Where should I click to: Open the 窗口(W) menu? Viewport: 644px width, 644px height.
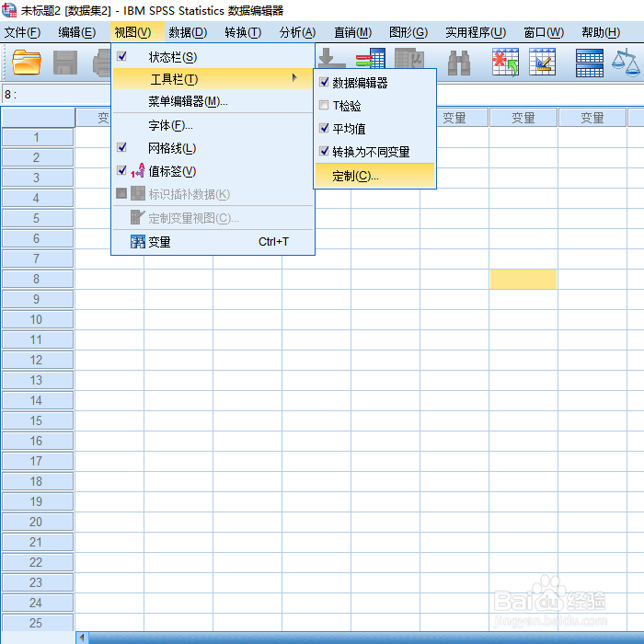click(x=544, y=32)
